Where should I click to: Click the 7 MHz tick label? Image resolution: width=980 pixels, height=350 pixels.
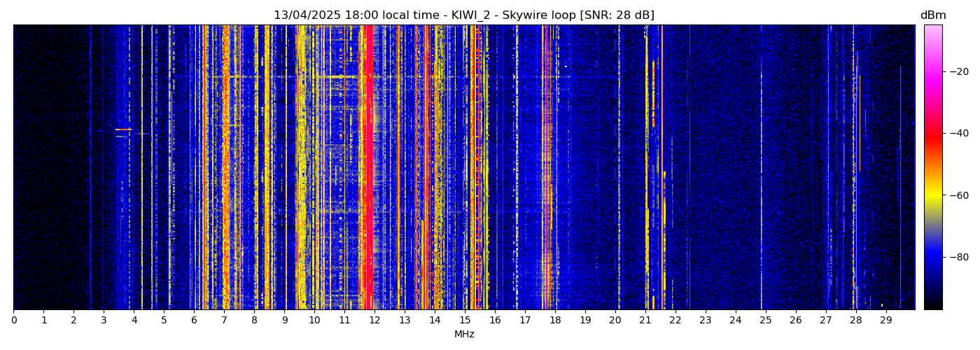(x=224, y=321)
